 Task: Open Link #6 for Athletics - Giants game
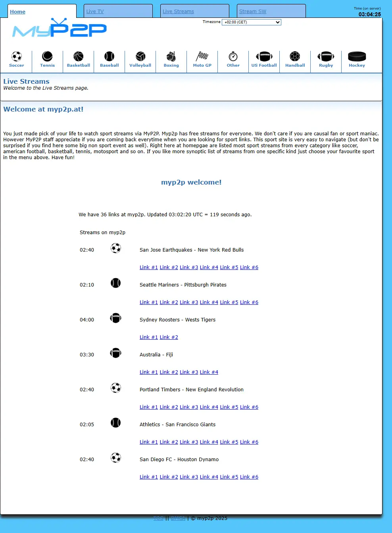249,442
